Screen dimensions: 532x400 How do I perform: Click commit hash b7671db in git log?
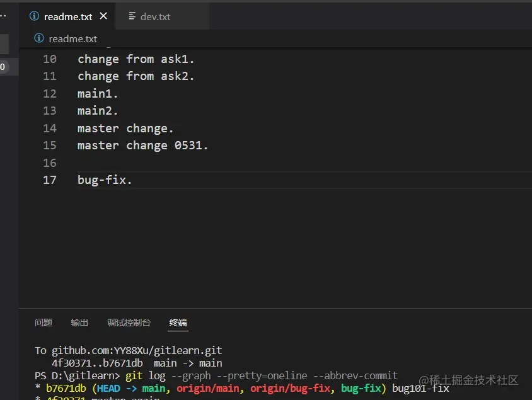tap(66, 389)
